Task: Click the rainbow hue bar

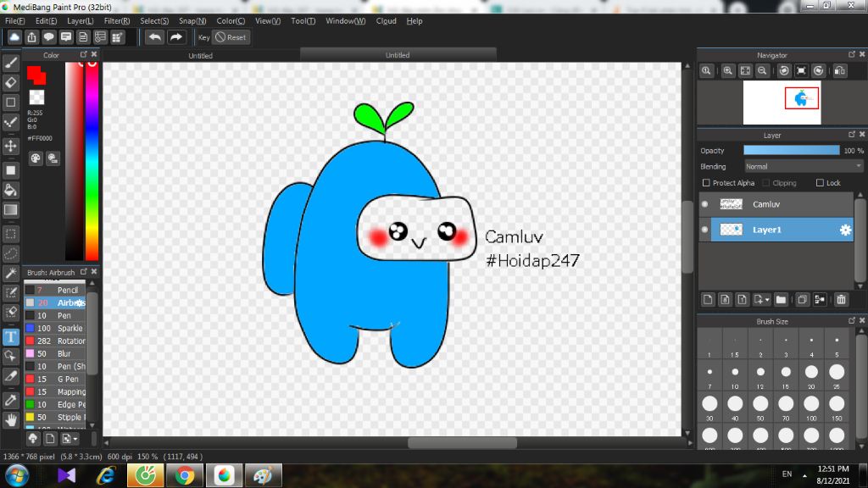Action: [92, 161]
